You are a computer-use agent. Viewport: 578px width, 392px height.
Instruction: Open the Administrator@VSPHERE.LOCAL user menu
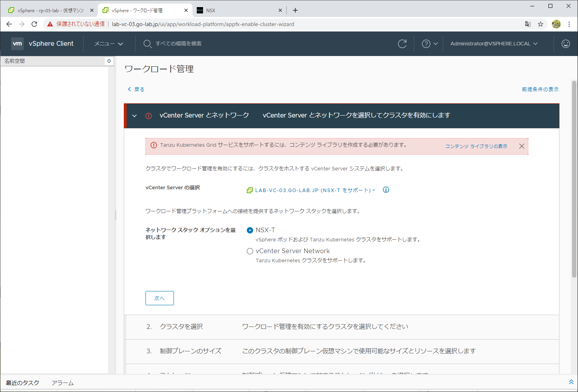pyautogui.click(x=494, y=44)
